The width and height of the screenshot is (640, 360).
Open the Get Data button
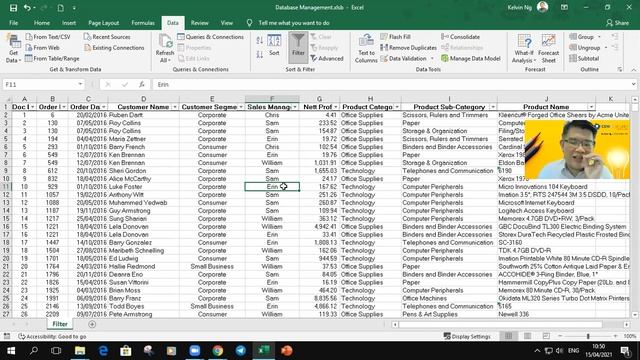pos(13,49)
